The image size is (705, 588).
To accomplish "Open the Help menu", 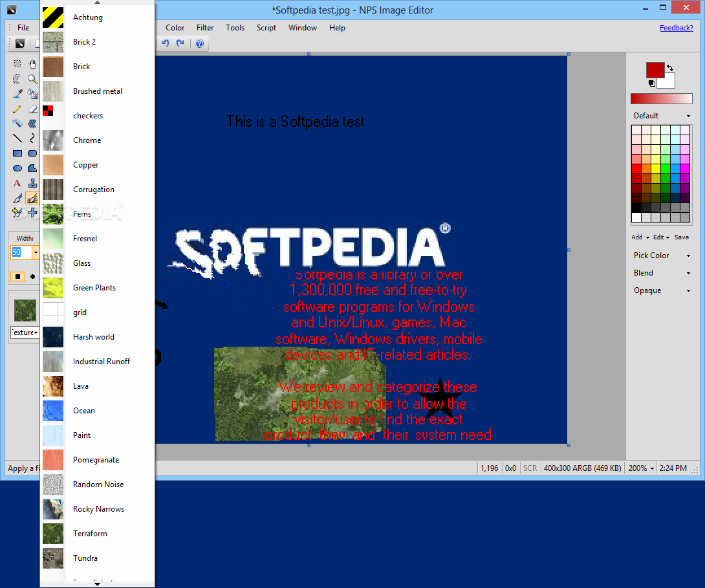I will pos(337,27).
